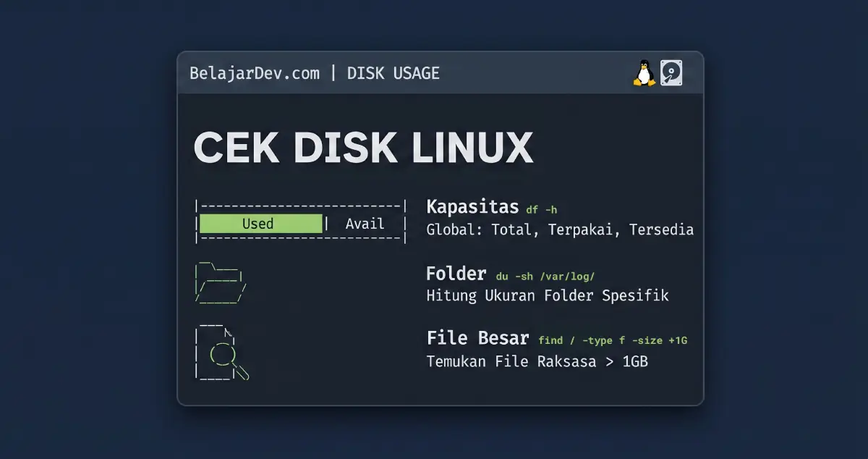Click the find / -type f -size +1G command

tap(613, 340)
